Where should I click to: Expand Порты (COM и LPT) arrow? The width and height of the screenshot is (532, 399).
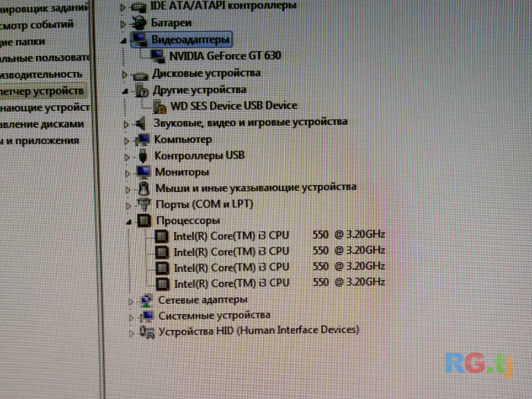pos(128,205)
